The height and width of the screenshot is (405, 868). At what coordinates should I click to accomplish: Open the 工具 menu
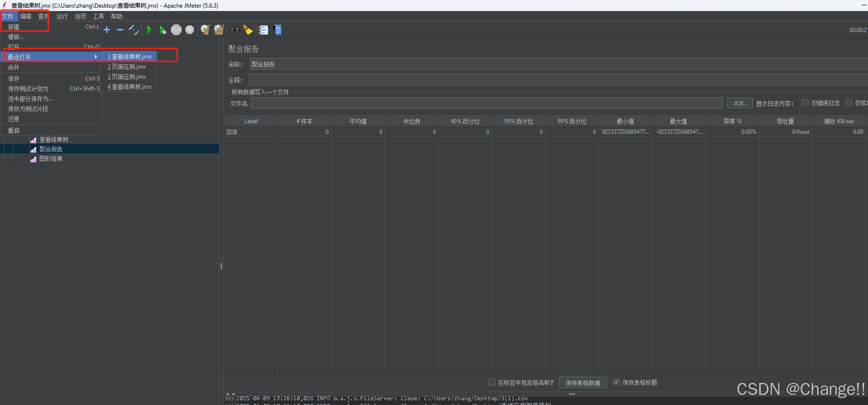pyautogui.click(x=99, y=16)
